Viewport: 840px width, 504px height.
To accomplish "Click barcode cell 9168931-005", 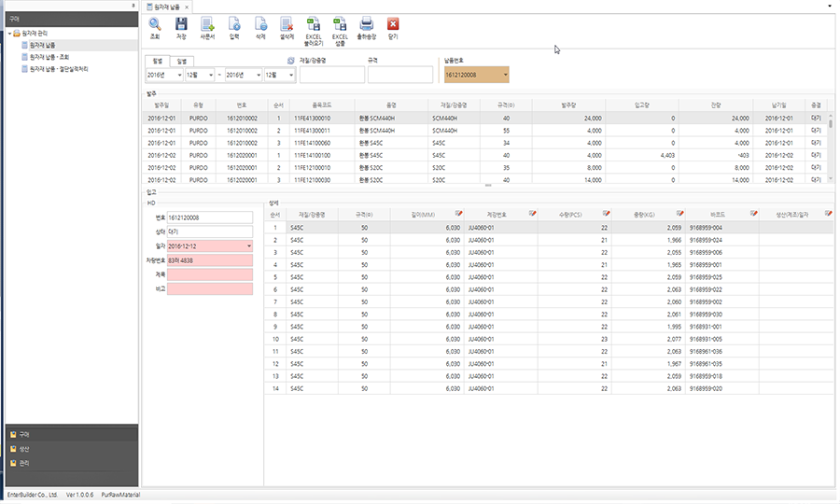I will (x=721, y=339).
